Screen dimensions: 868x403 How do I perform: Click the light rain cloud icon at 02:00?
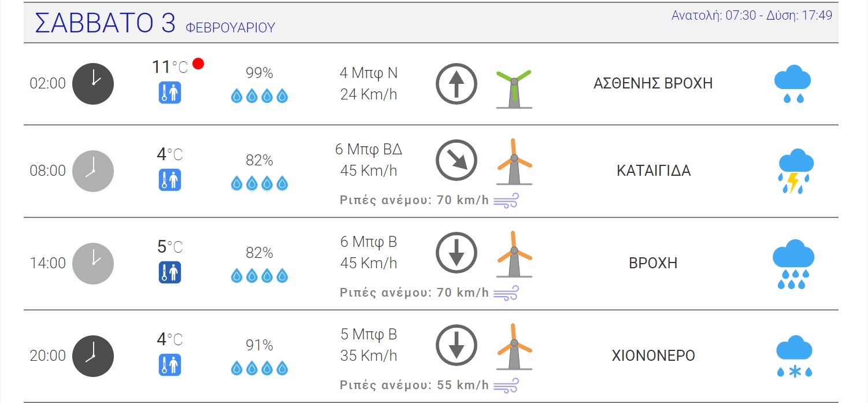pos(792,84)
